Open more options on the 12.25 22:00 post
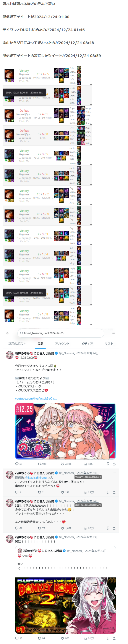 (x=114, y=353)
